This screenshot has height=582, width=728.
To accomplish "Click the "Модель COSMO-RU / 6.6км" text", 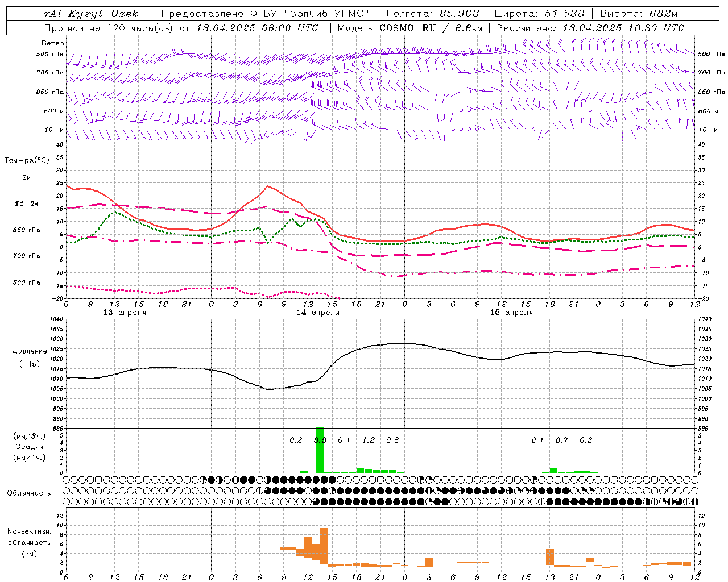I will [409, 28].
